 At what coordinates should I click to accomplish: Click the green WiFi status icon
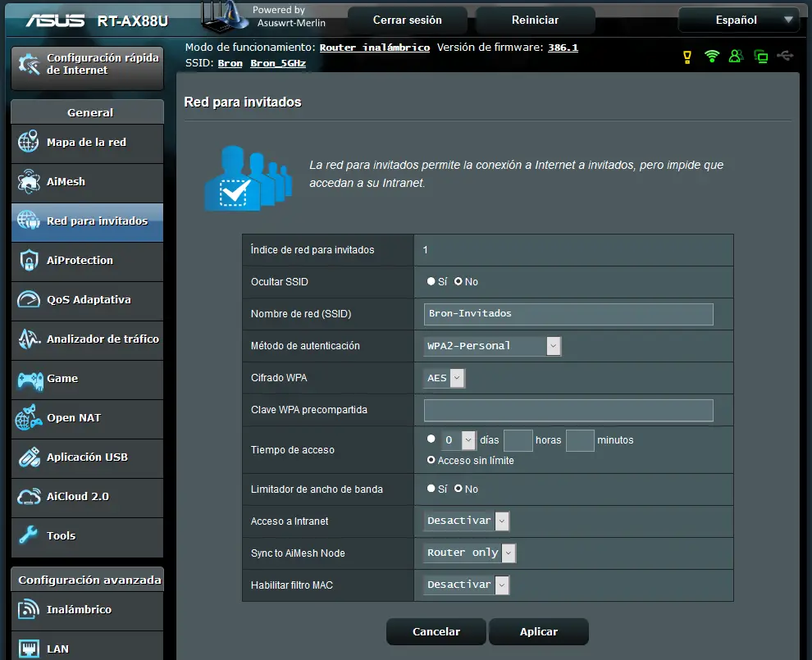712,56
